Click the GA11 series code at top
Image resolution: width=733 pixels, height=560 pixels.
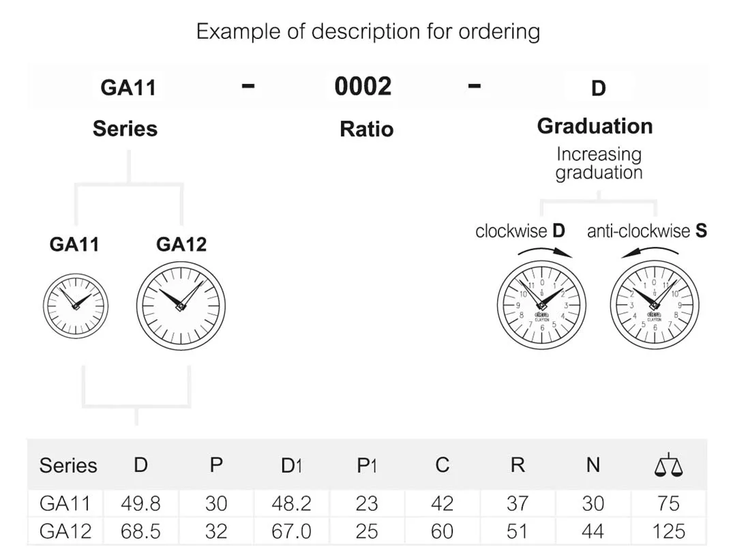[128, 88]
